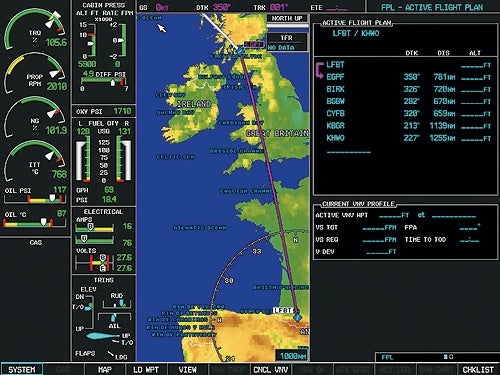The height and width of the screenshot is (375, 500).
Task: Click the cabin rate pointer
Action: pos(120,40)
